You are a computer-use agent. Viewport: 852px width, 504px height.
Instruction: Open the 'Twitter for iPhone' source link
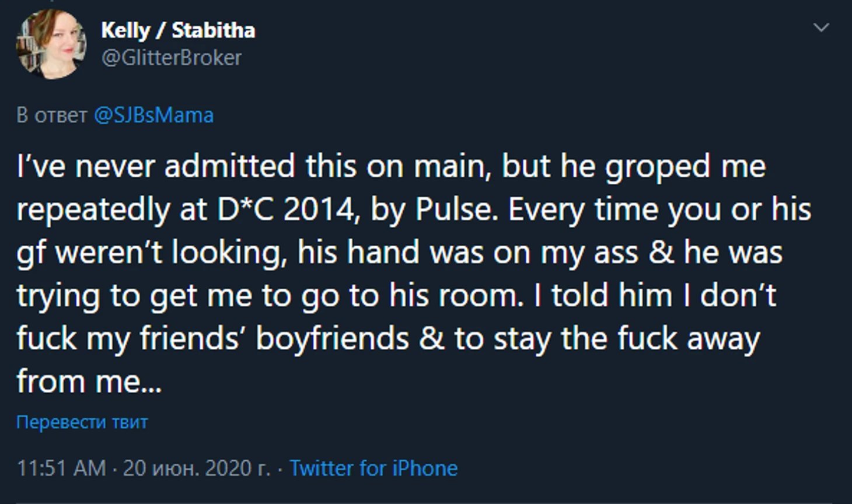373,468
